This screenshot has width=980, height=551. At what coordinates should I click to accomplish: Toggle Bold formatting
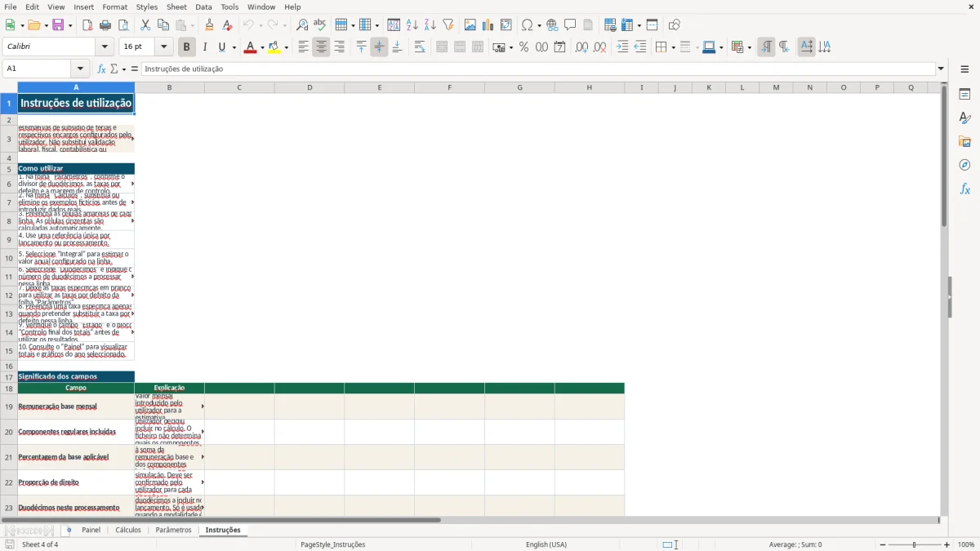(187, 47)
